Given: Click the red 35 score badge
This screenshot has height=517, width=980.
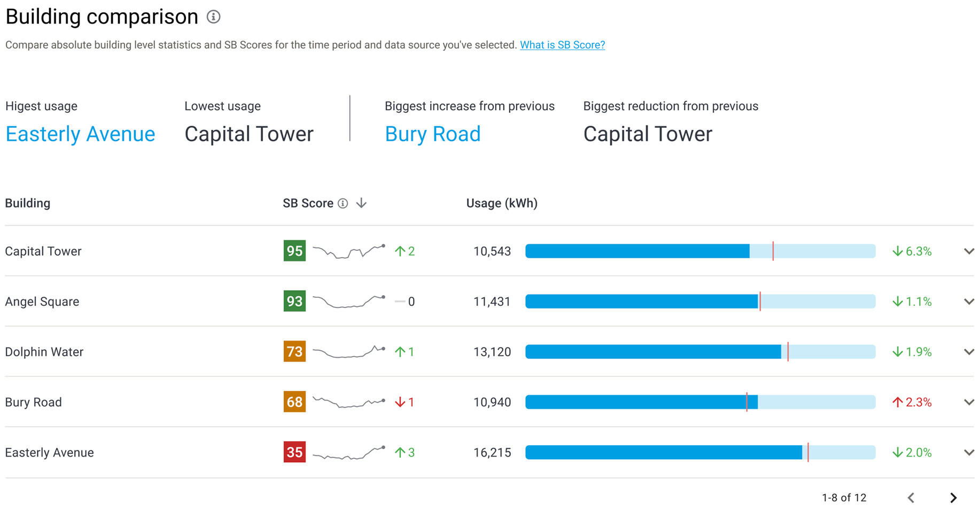Looking at the screenshot, I should click(x=294, y=452).
